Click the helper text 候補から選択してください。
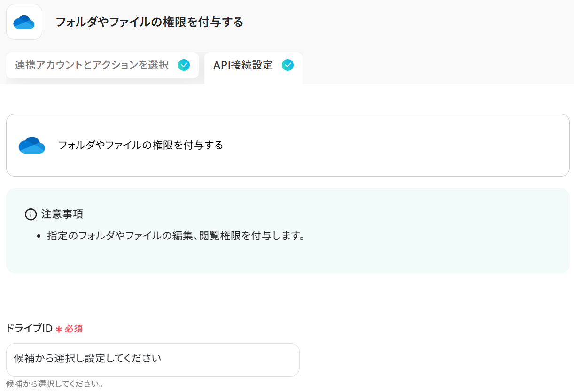574x392 pixels. point(55,384)
